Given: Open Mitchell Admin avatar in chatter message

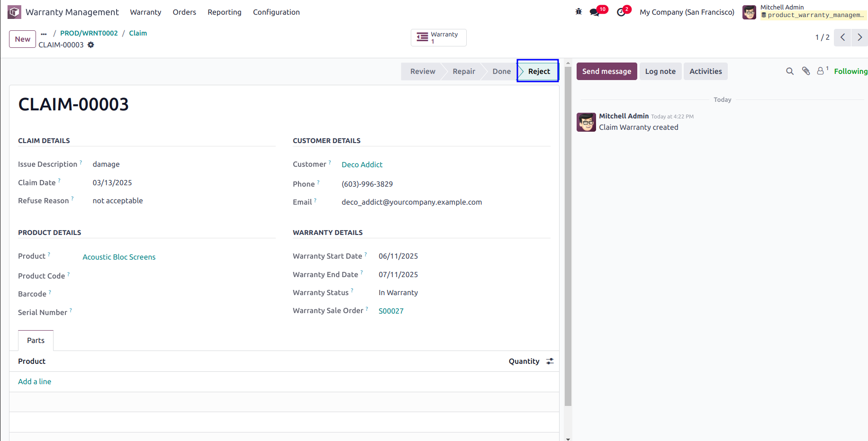Looking at the screenshot, I should pos(586,122).
